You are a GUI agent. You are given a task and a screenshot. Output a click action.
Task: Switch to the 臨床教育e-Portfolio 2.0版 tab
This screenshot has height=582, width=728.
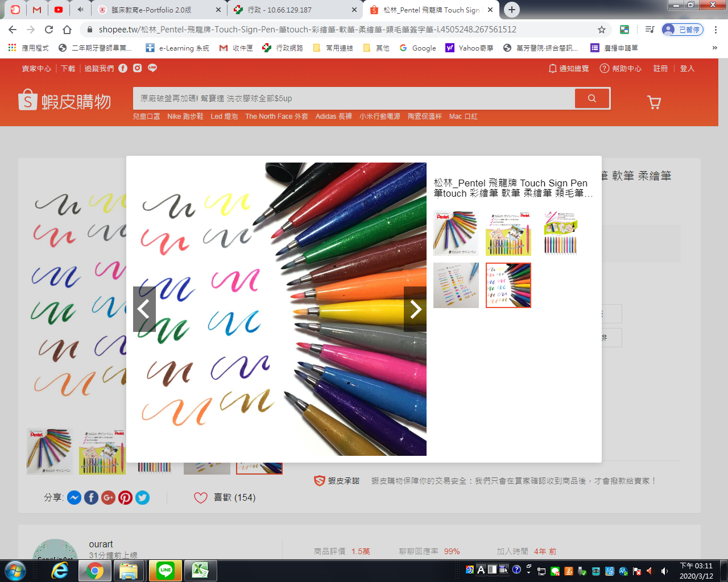point(158,10)
